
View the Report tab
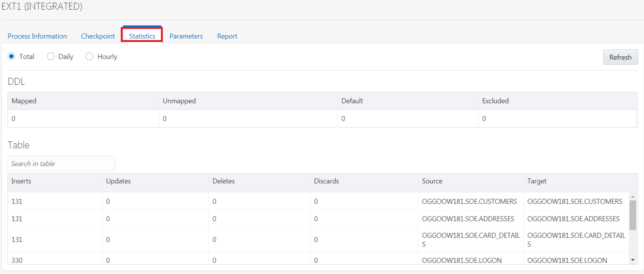pos(227,36)
